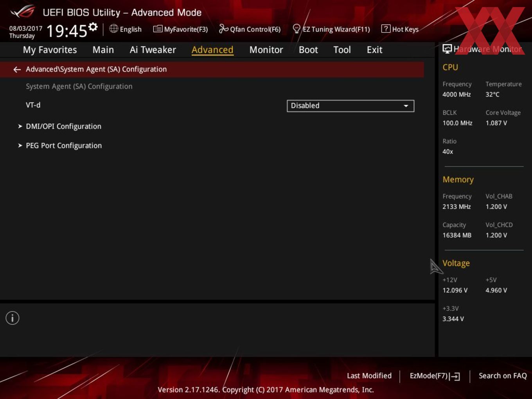Open the My Favorites tab
Image resolution: width=532 pixels, height=399 pixels.
tap(50, 50)
